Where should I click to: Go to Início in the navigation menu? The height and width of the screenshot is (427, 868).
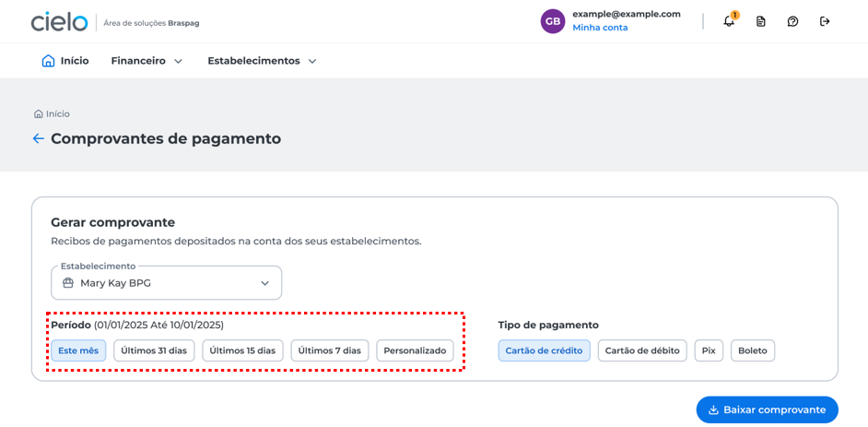click(65, 61)
